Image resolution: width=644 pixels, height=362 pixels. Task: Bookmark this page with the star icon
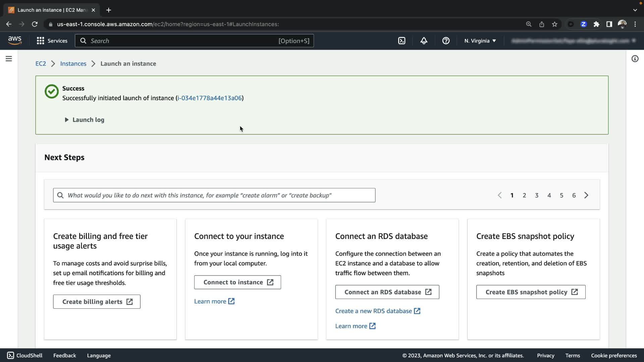pos(554,24)
